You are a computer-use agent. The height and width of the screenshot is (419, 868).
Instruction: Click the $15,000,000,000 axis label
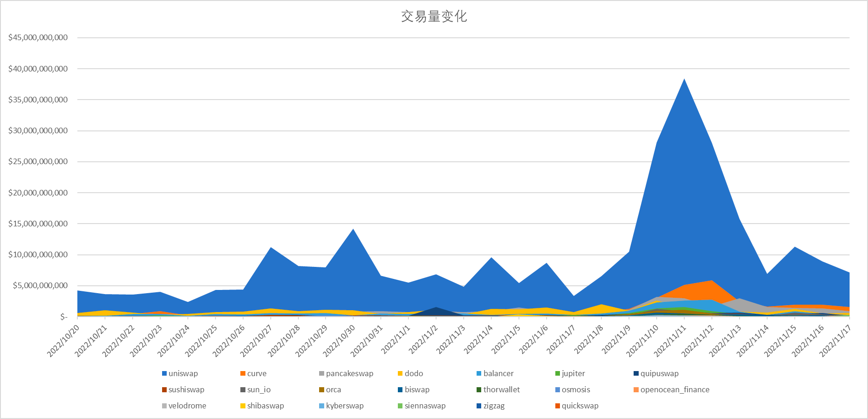click(x=38, y=224)
